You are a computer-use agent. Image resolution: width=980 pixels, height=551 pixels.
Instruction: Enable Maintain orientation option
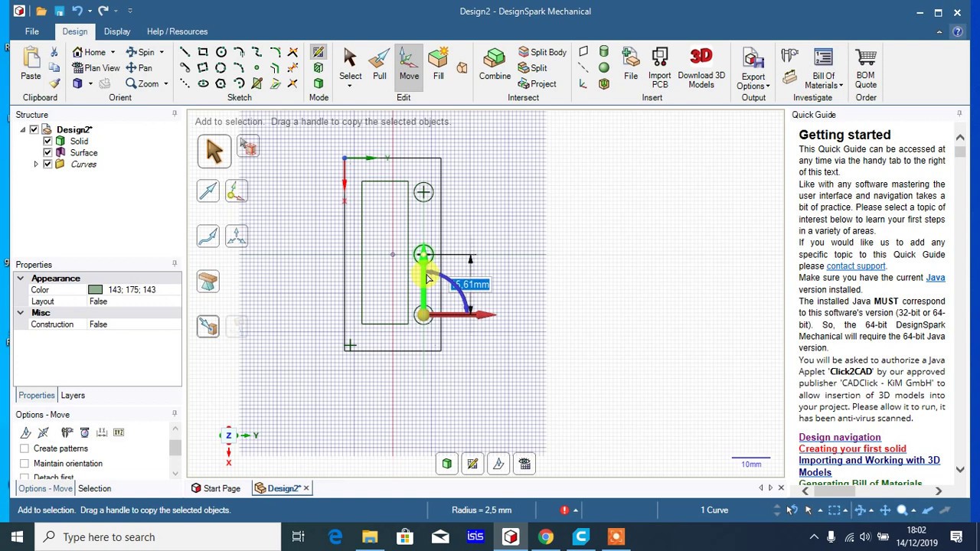point(24,464)
